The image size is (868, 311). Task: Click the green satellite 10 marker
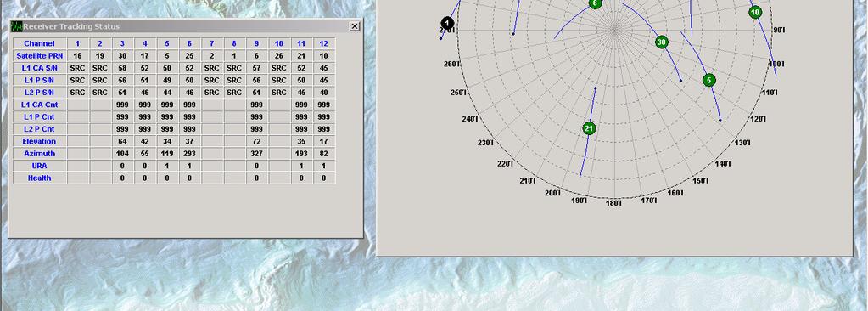pyautogui.click(x=755, y=12)
